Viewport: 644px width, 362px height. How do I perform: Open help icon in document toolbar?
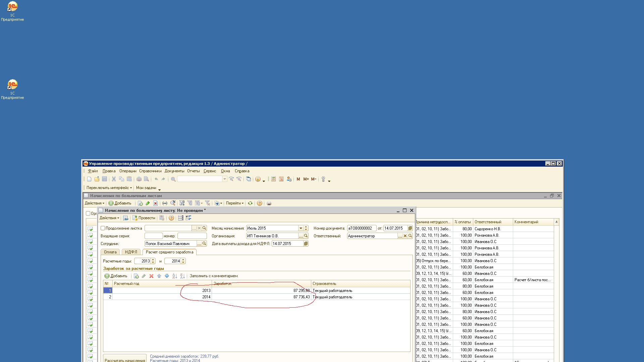tap(171, 218)
